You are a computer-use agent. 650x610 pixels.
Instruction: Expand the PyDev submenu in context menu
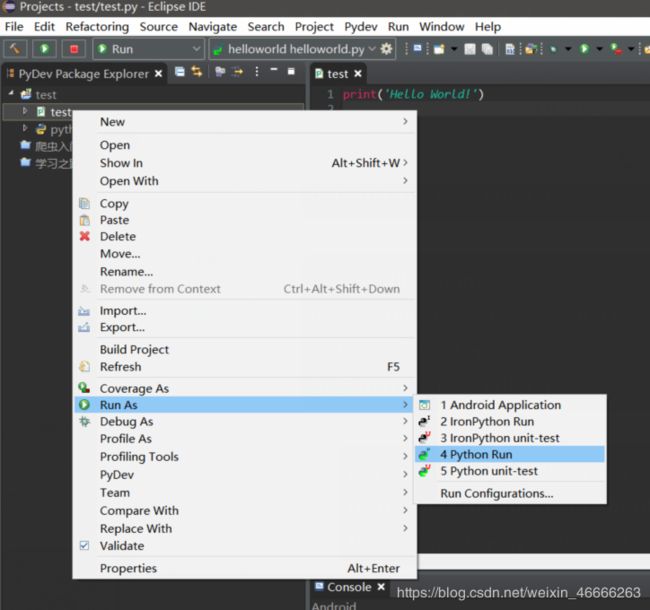(x=245, y=475)
